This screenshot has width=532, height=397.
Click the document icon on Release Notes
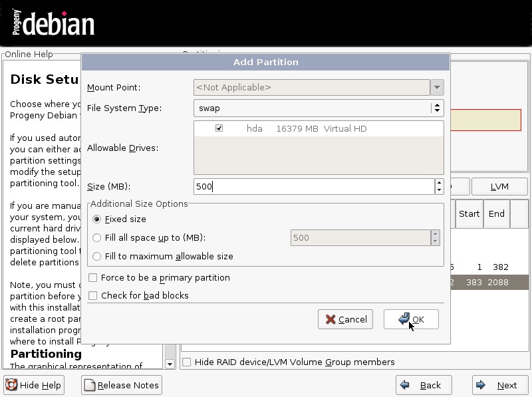point(90,385)
